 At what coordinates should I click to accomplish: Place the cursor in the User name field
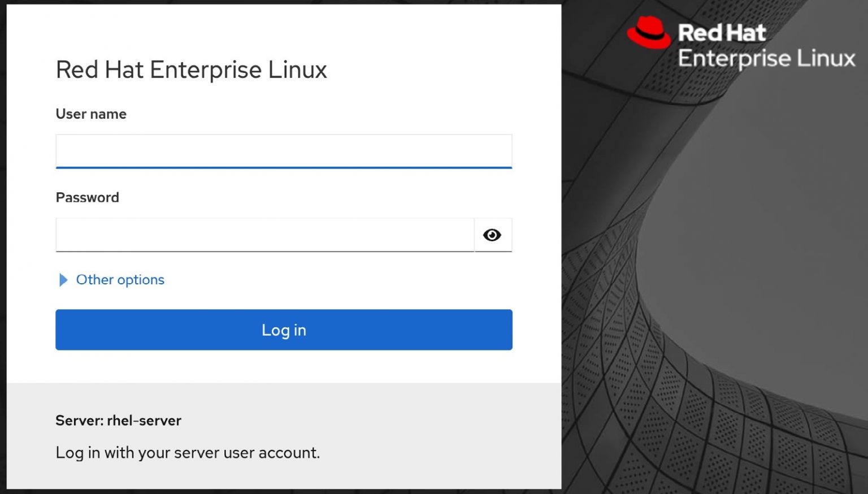pyautogui.click(x=283, y=150)
